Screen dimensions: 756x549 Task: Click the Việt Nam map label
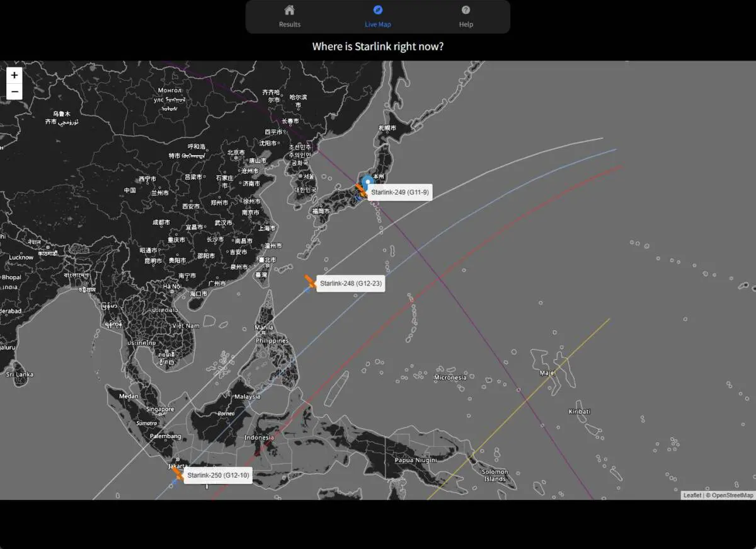coord(186,326)
